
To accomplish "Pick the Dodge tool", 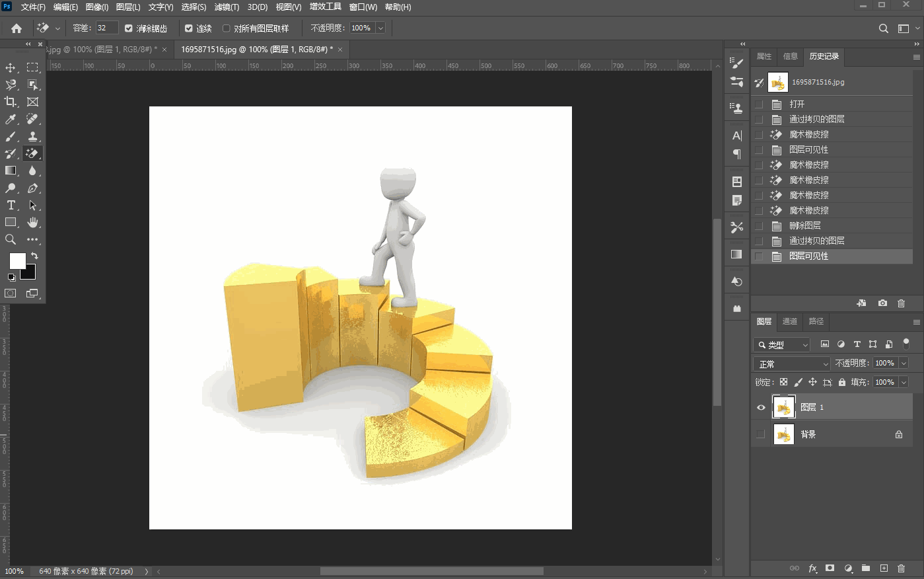I will tap(11, 188).
